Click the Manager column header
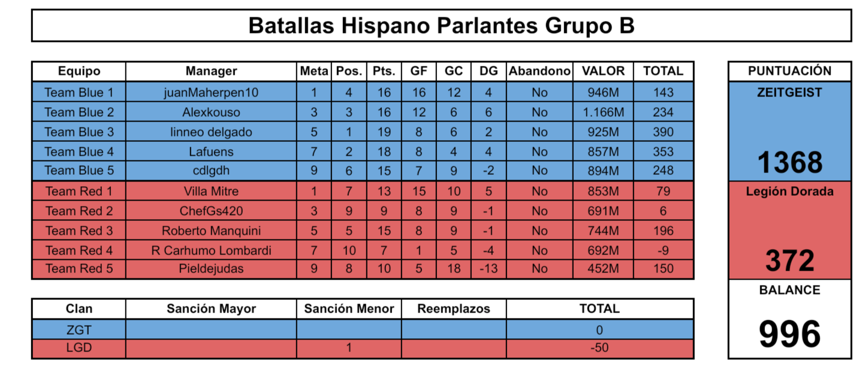 (211, 71)
